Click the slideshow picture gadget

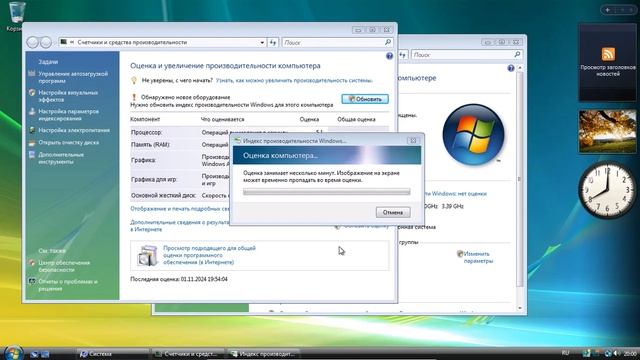click(608, 131)
